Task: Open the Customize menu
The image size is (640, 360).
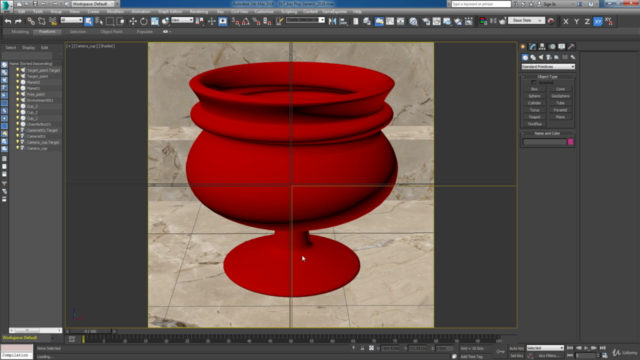Action: [x=264, y=11]
